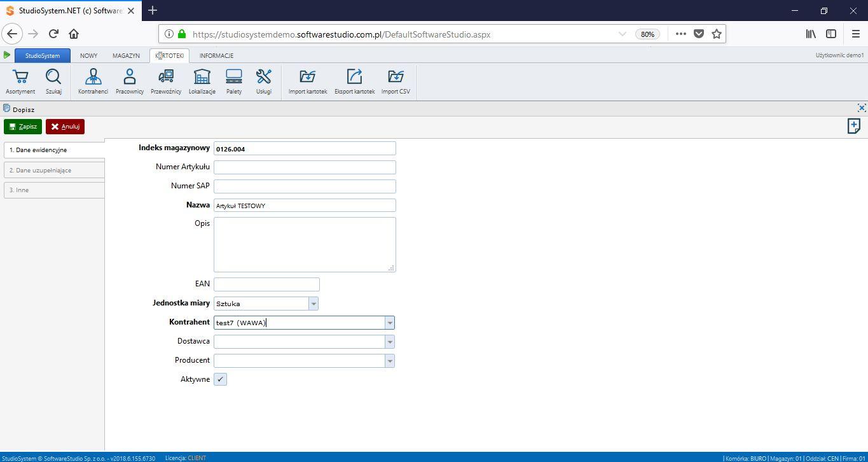868x462 pixels.
Task: Click the 80% zoom level indicator
Action: pos(647,34)
